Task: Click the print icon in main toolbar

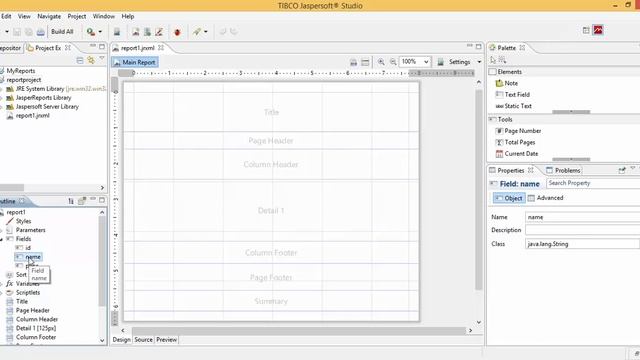Action: [x=41, y=32]
